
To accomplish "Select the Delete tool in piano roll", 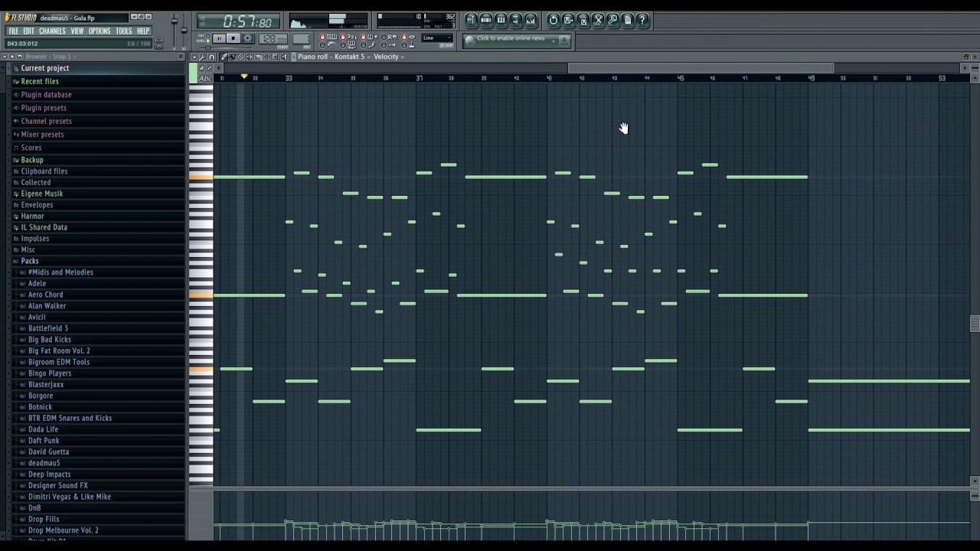I will point(240,57).
